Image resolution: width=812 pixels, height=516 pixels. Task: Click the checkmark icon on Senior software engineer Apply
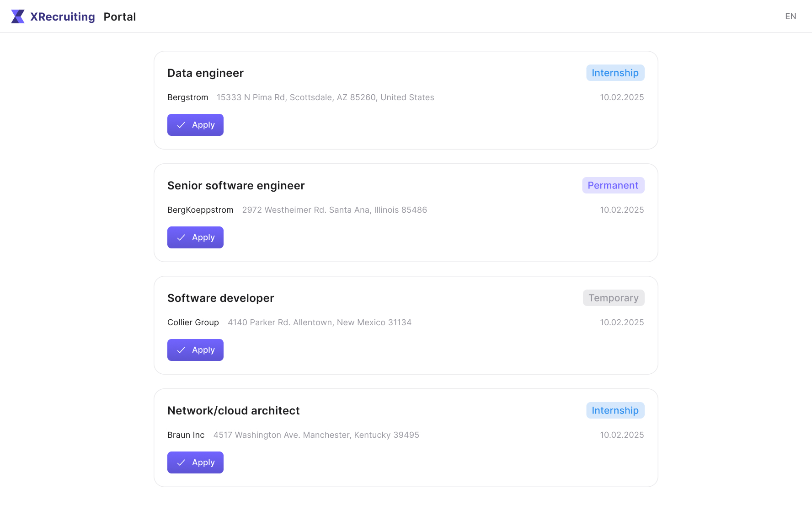click(181, 237)
